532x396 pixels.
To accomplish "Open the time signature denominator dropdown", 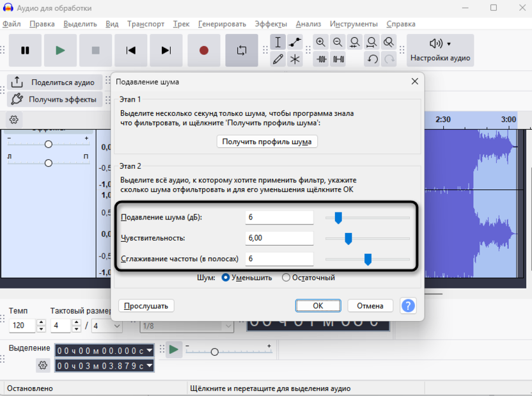I will (x=107, y=326).
